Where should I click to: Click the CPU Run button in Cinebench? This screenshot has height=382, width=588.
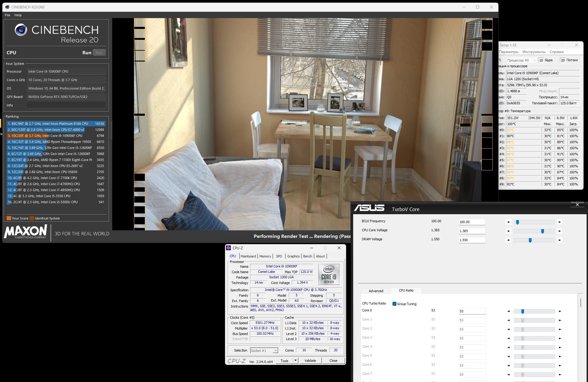click(99, 52)
